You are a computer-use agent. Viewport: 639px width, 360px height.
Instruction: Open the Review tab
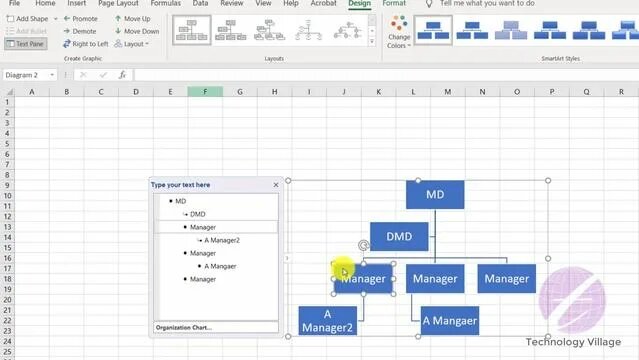(x=231, y=3)
